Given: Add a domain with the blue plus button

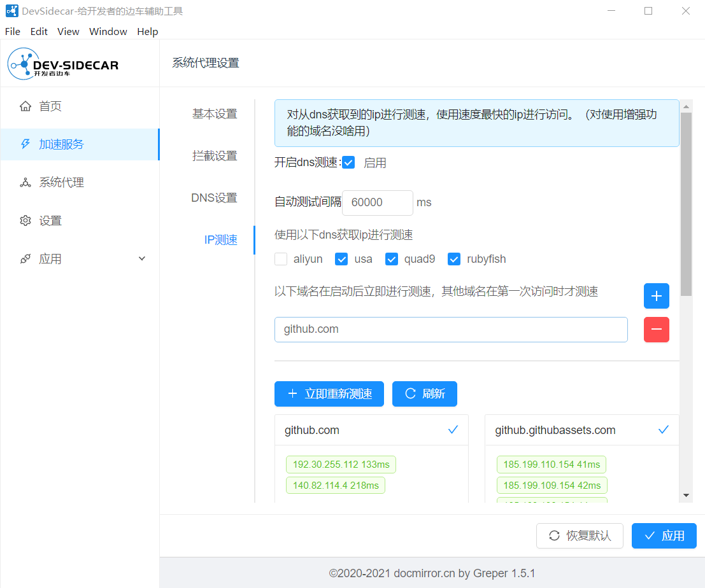Looking at the screenshot, I should pos(656,296).
